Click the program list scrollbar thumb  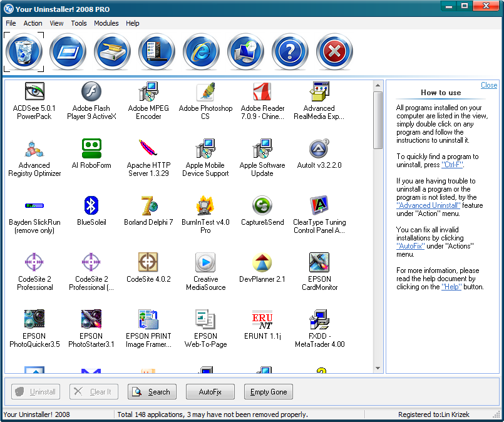(x=378, y=120)
